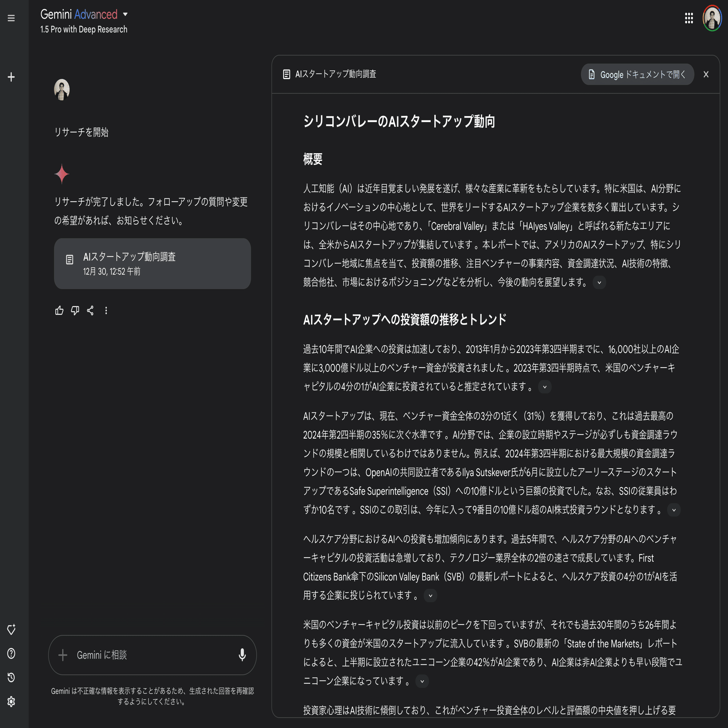This screenshot has width=728, height=728.
Task: Expand sources in the ヘルスケア investment paragraph
Action: pos(431,596)
